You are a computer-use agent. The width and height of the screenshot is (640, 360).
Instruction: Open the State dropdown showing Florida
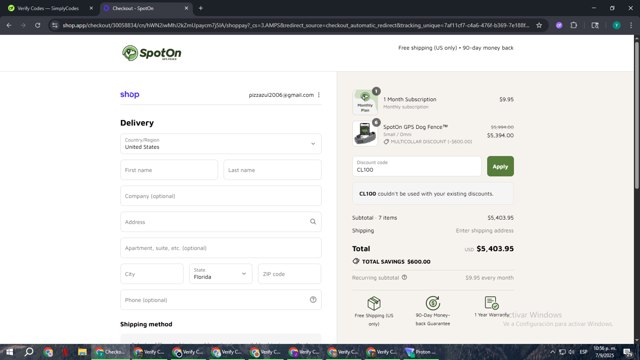[x=221, y=273]
